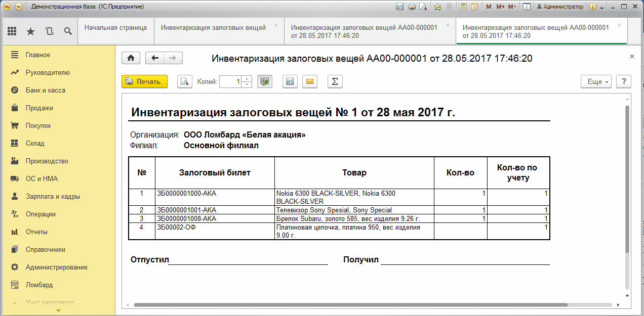Close the active document tab
Viewport: 644px width, 316px height.
(x=619, y=25)
